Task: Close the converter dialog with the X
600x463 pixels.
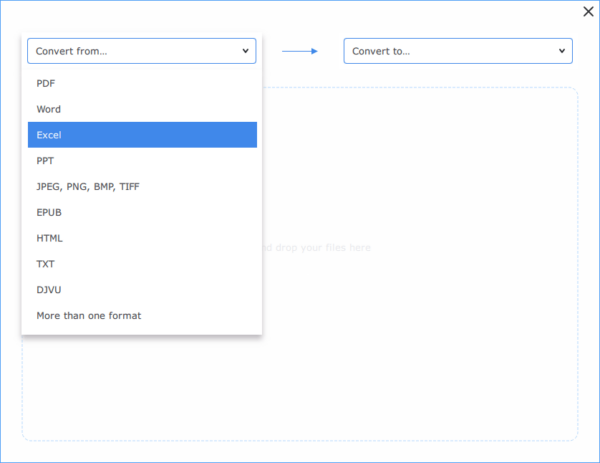Action: pos(588,11)
